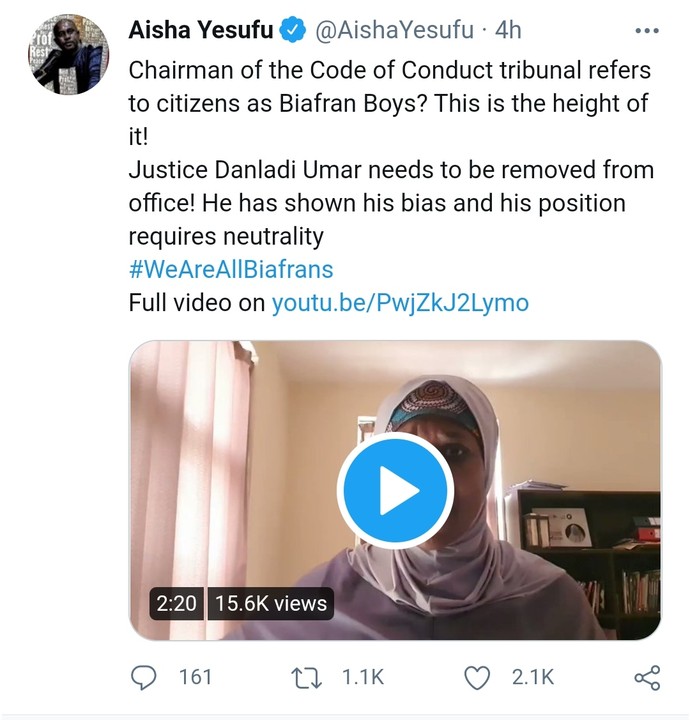Open the youtu.be/PwjZkJ2Lymo link
This screenshot has width=690, height=720.
point(400,302)
